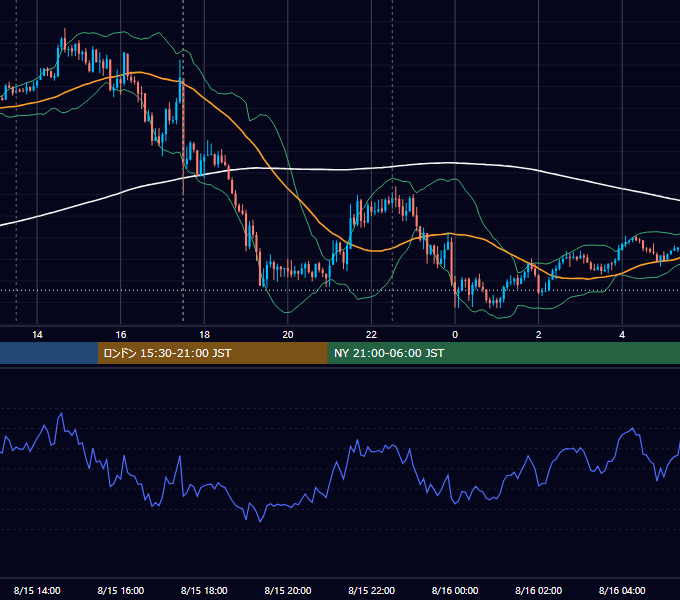Click the 20 hour label on price chart axis
The image size is (680, 600).
(288, 335)
